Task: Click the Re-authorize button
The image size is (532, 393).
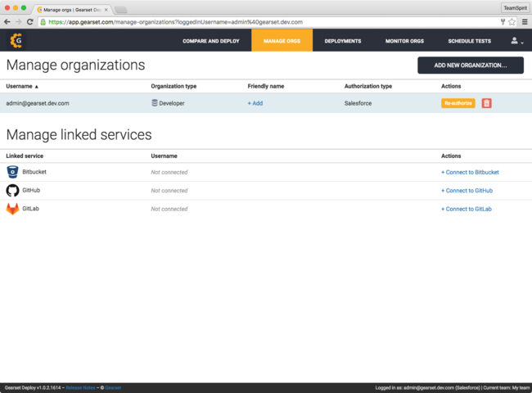Action: pos(458,103)
